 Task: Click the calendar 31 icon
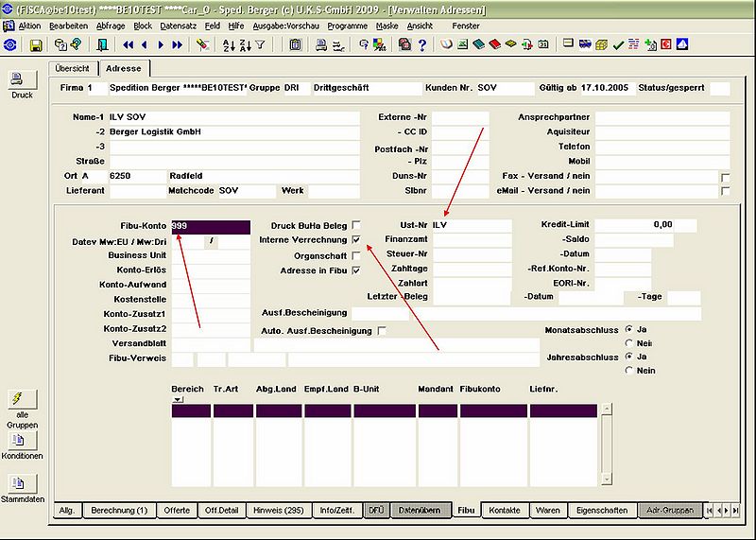click(543, 44)
